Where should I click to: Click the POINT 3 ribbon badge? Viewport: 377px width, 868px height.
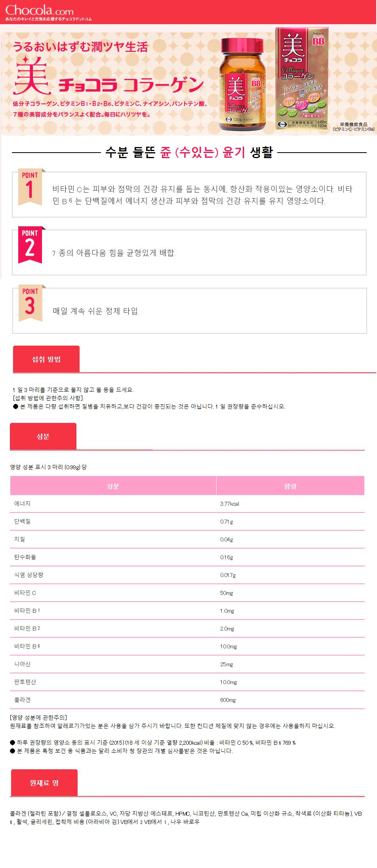pos(30,303)
